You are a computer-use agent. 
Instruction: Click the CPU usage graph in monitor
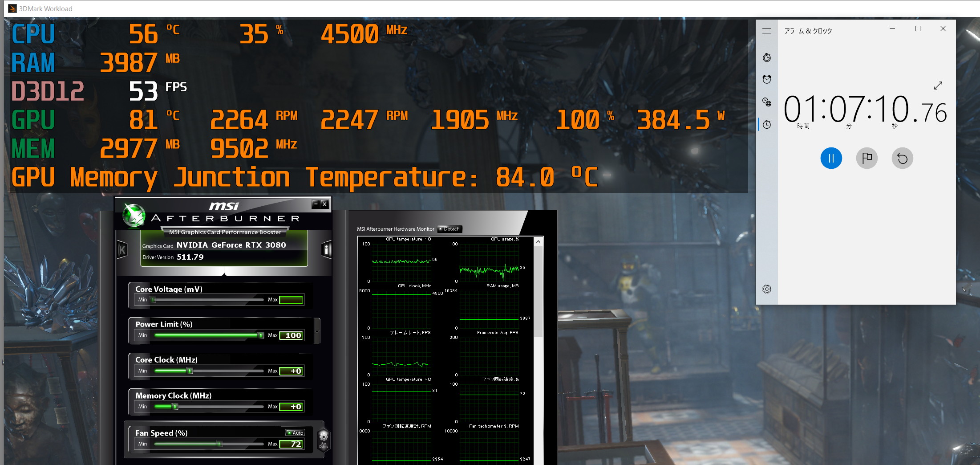(489, 263)
